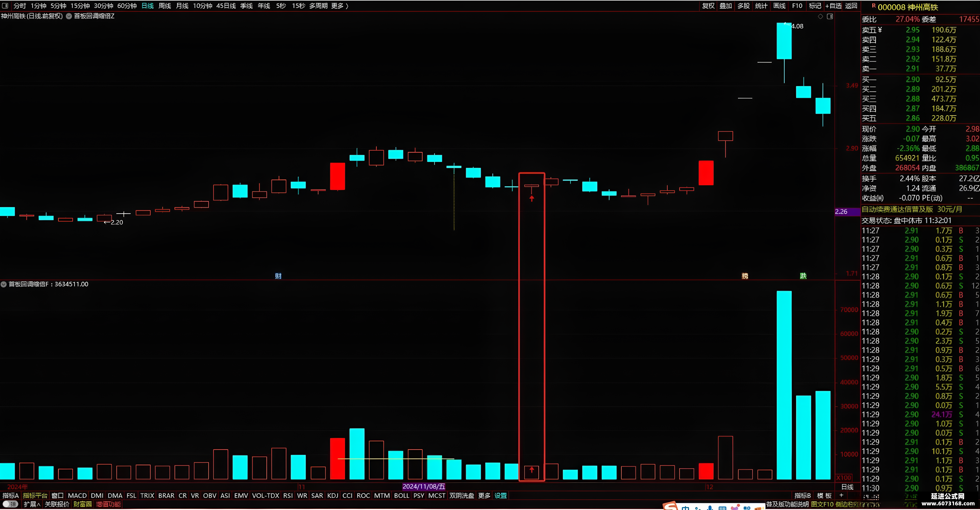This screenshot has height=510, width=980.
Task: Click the 榜 marker icon on the chart
Action: [745, 276]
